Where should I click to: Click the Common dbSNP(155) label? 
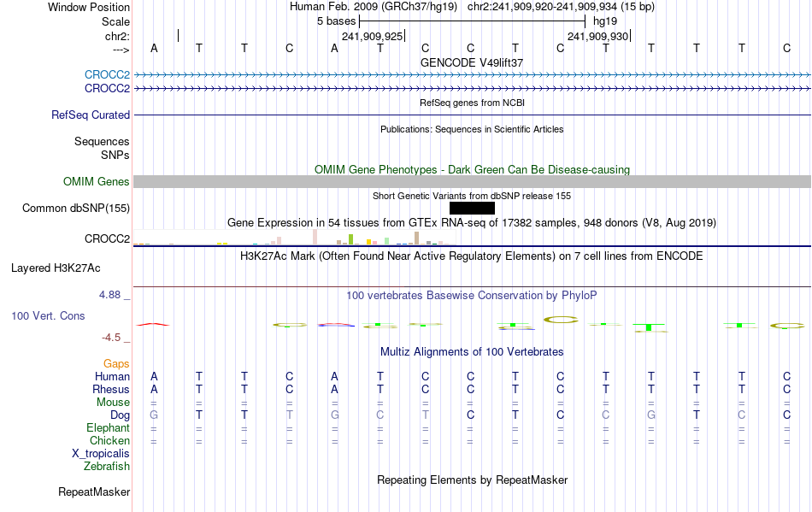pos(76,208)
